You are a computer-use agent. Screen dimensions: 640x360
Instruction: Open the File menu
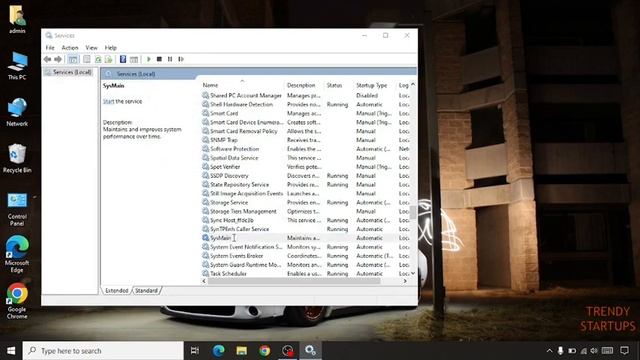tap(50, 48)
